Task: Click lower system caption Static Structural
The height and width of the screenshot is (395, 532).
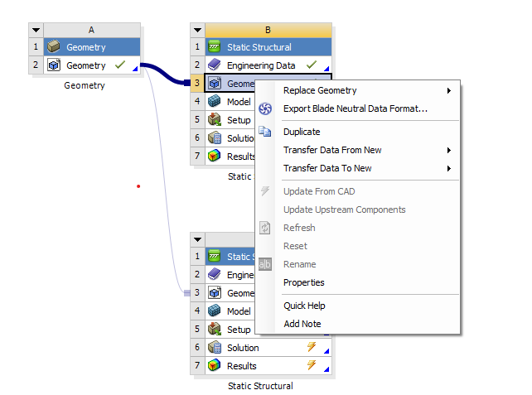Action: click(260, 386)
